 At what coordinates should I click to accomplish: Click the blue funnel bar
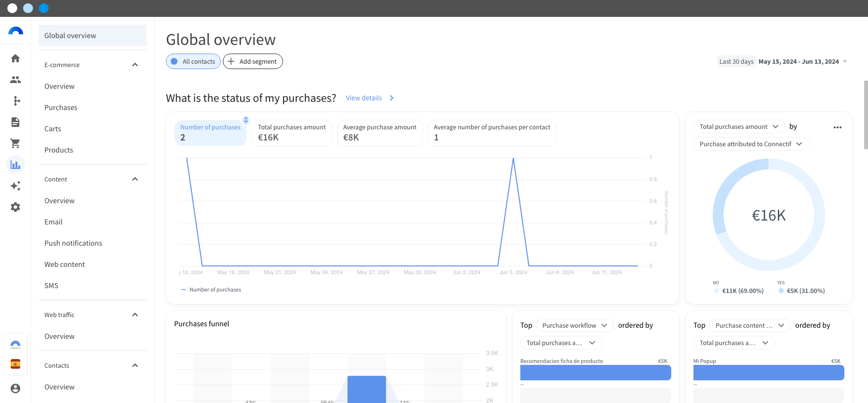tap(366, 389)
